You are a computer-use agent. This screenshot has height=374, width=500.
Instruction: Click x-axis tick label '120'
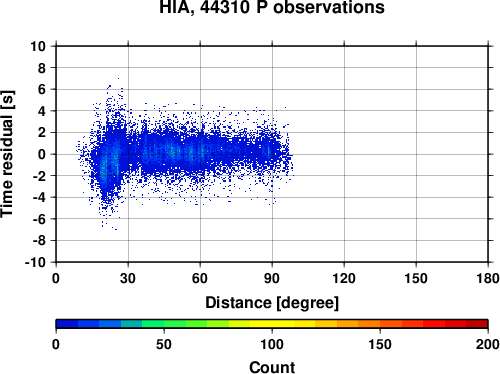(344, 278)
